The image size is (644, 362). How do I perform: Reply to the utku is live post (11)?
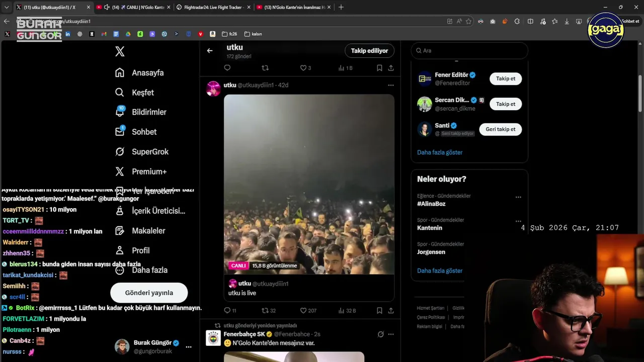click(x=227, y=311)
